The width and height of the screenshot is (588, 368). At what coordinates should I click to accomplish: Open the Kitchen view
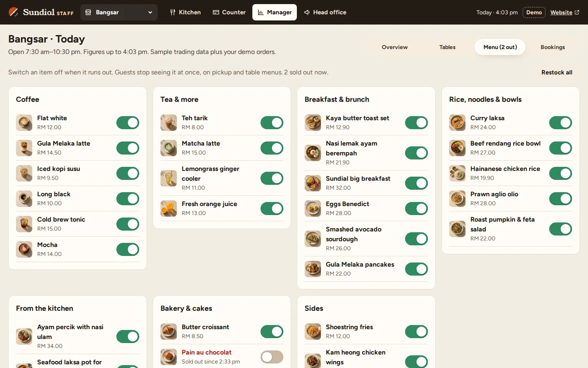[185, 12]
